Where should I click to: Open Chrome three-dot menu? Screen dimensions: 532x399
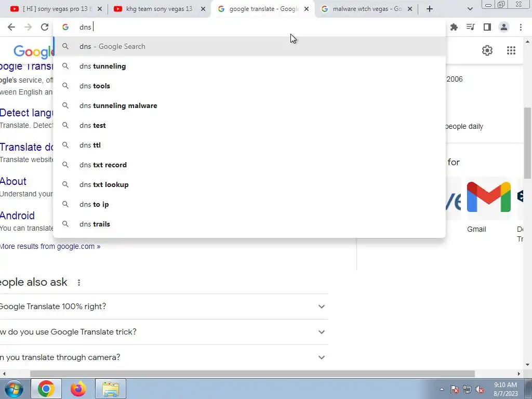(521, 27)
